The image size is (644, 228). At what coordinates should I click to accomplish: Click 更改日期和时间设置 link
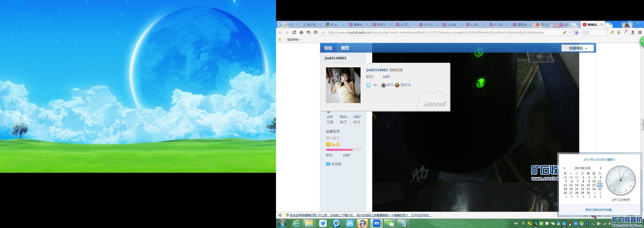pyautogui.click(x=599, y=210)
